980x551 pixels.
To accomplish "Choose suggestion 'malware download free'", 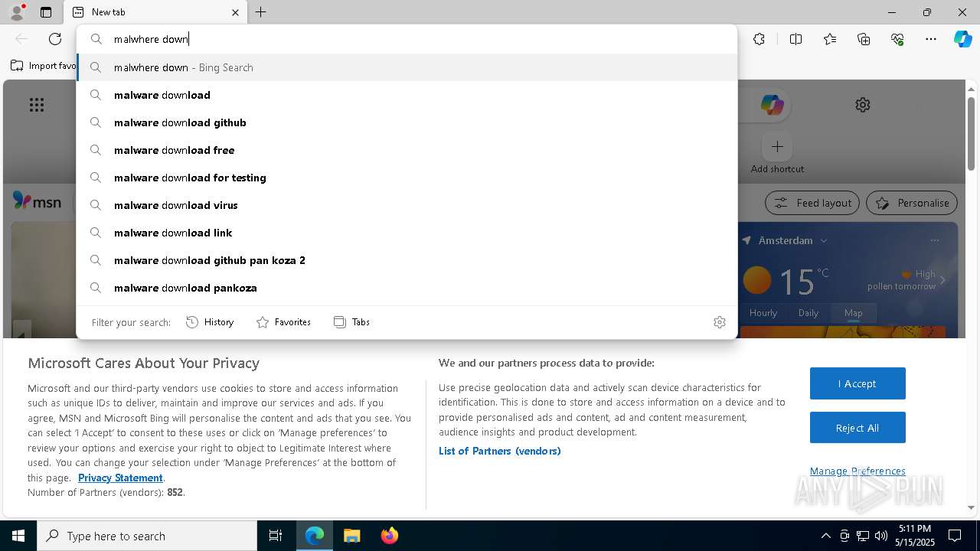I will coord(407,150).
